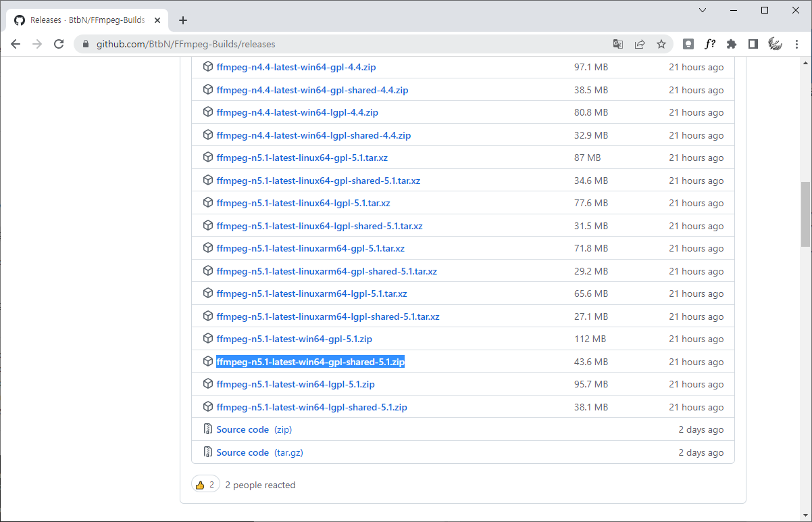Open the Chrome profile avatar

pos(775,44)
